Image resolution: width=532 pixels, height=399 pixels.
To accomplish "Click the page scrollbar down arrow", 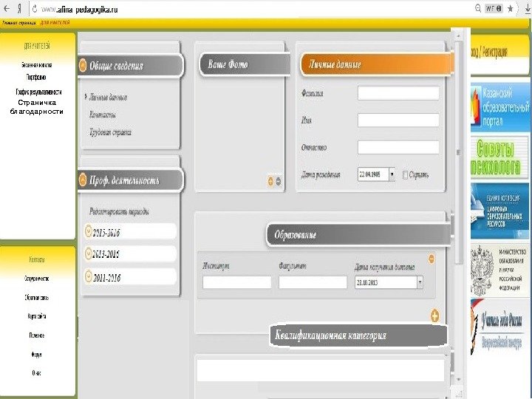I will click(458, 379).
